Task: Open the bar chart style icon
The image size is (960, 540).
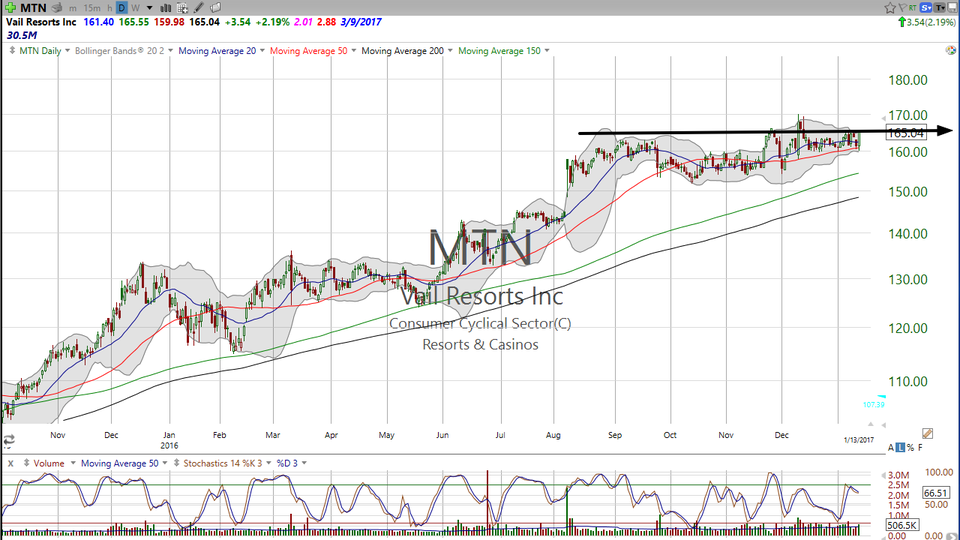Action: click(x=165, y=8)
